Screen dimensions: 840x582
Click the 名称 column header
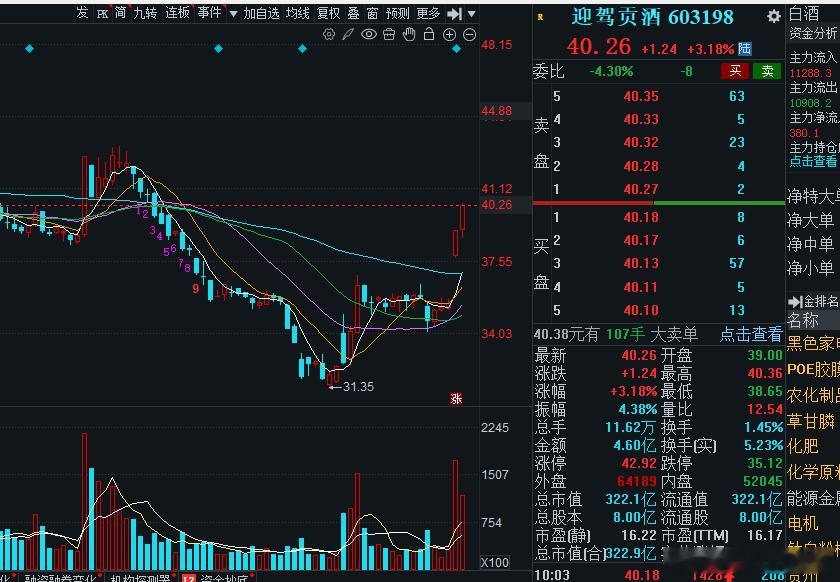coord(803,320)
